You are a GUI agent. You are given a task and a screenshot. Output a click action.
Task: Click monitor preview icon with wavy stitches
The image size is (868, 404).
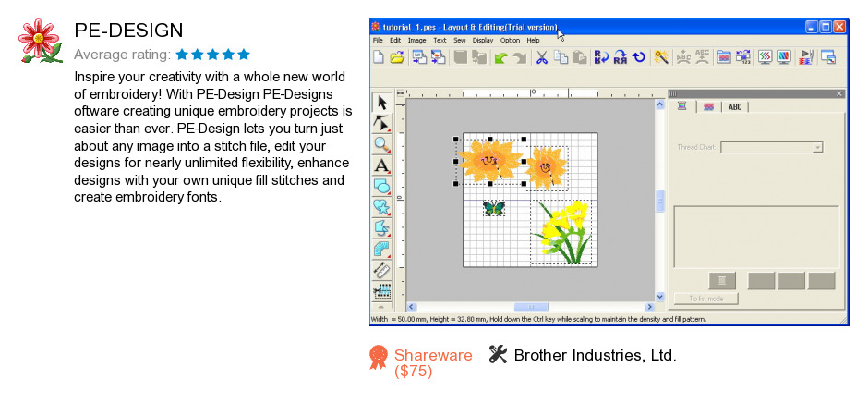click(765, 57)
